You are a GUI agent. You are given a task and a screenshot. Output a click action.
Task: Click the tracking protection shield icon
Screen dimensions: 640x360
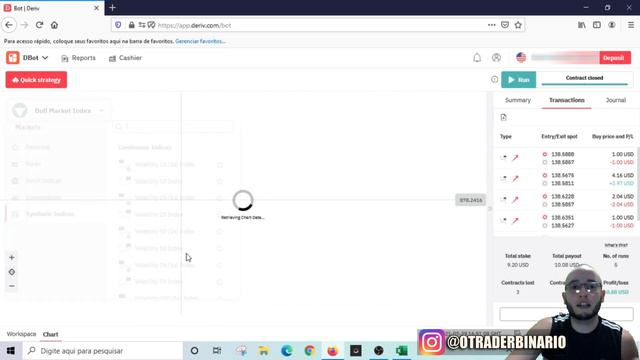point(118,25)
